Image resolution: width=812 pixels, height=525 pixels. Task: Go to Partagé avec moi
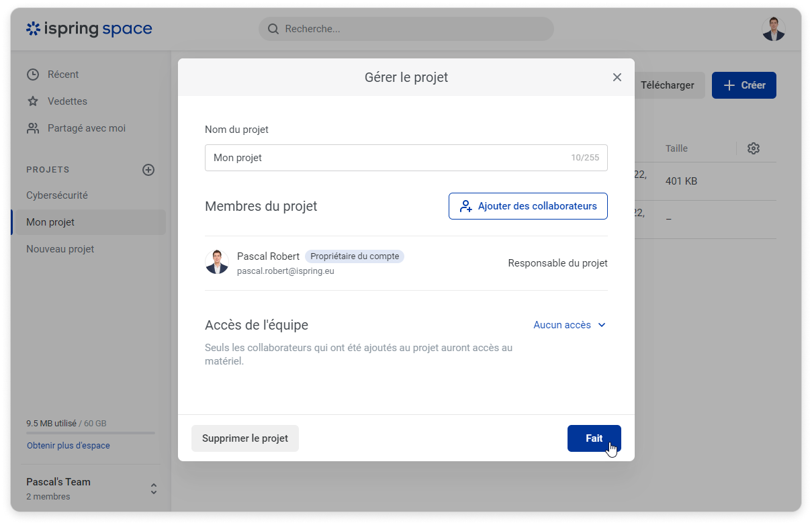86,128
